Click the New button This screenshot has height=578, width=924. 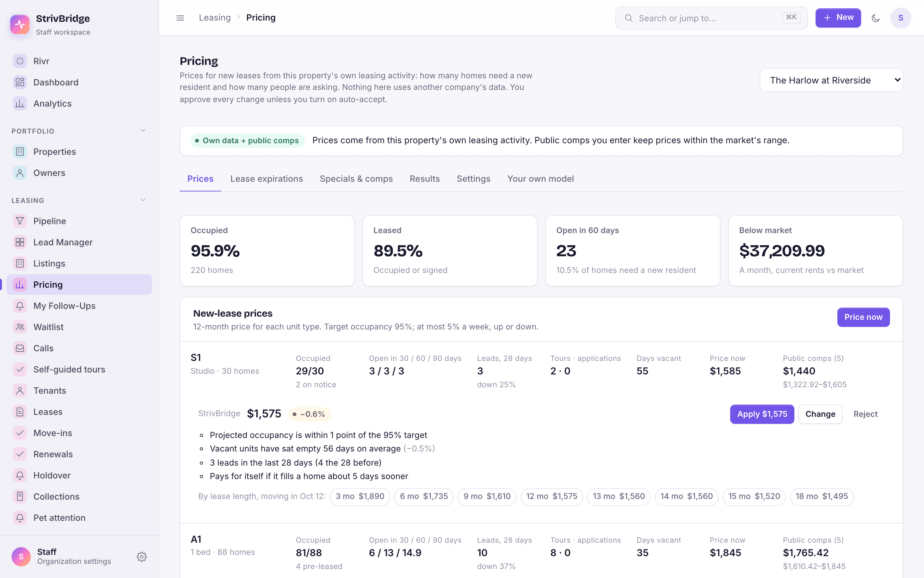point(838,18)
